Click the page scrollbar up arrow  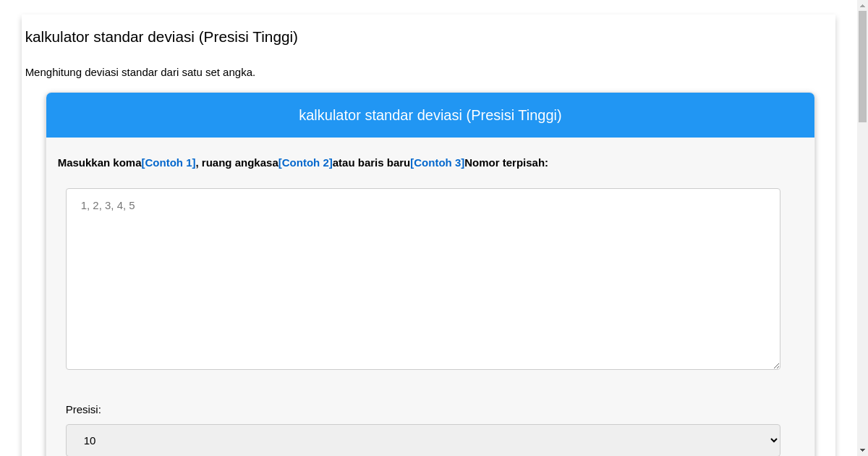coord(862,5)
